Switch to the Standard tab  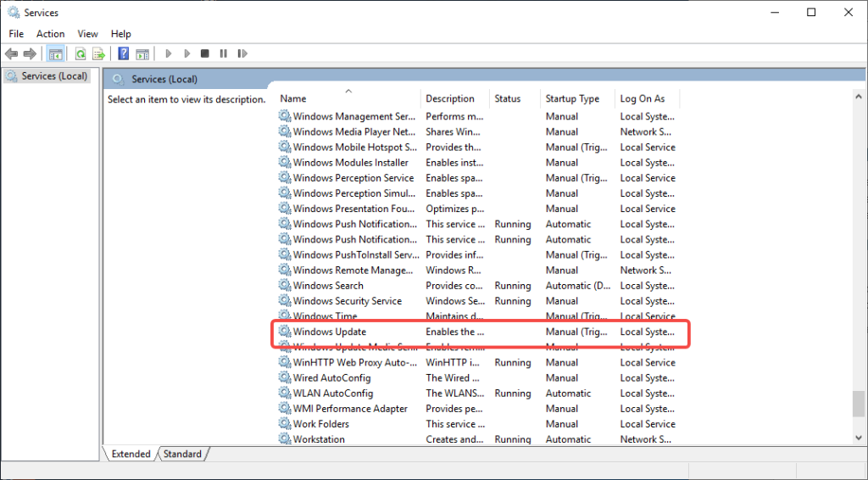click(x=183, y=454)
